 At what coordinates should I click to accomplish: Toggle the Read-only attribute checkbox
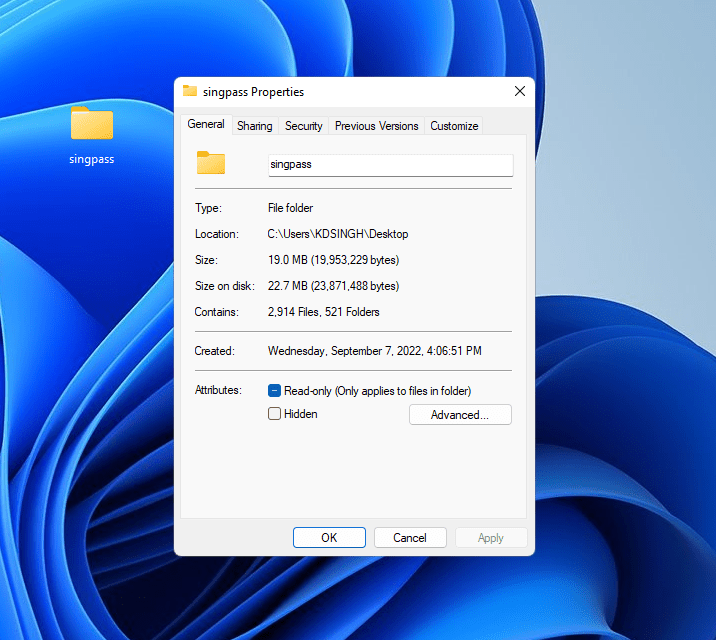click(274, 391)
